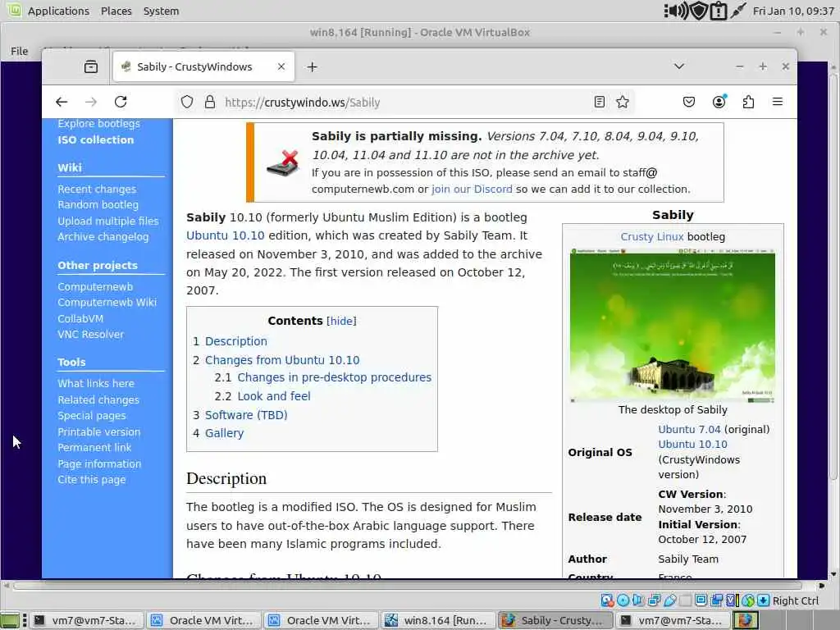Open VNC Resolver sidebar link

tap(90, 335)
